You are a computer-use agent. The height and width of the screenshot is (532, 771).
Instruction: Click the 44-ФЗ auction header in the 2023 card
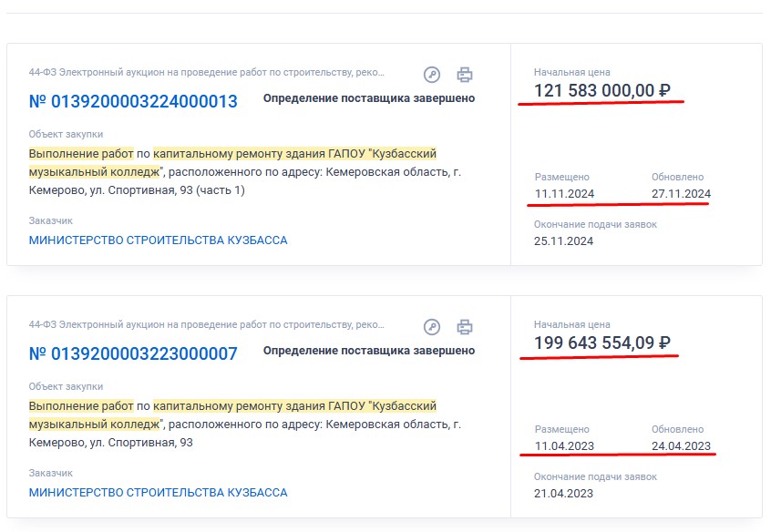tap(207, 324)
